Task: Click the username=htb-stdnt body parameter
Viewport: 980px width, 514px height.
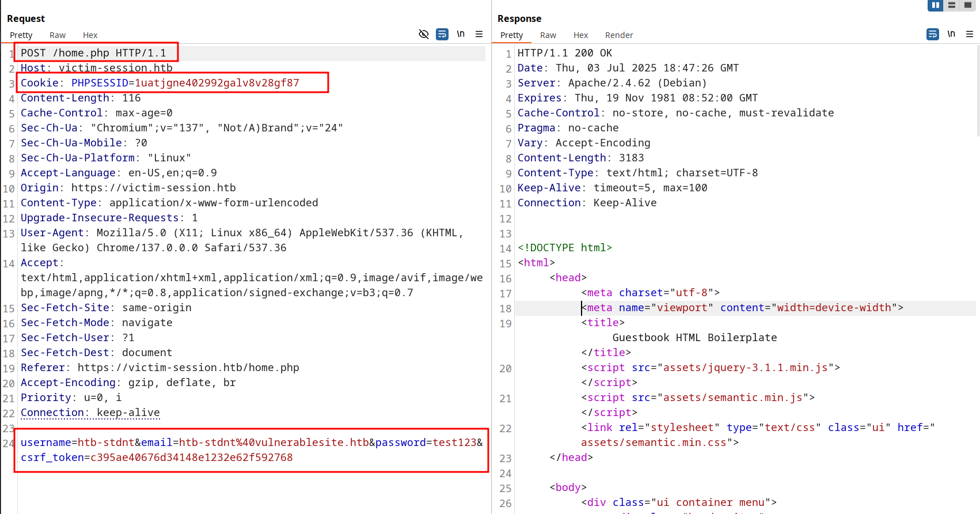Action: point(78,443)
